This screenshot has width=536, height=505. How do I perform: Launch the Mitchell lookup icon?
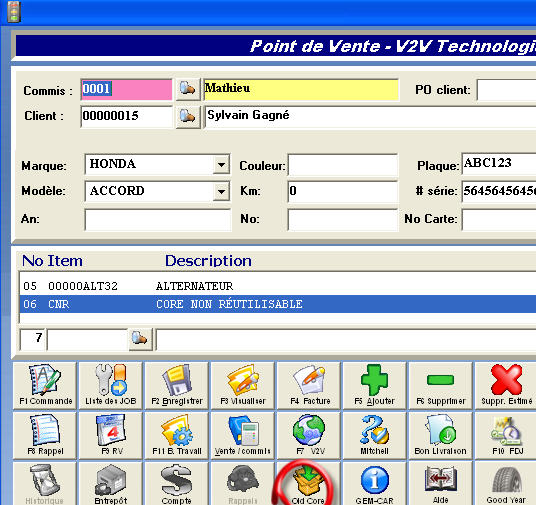coord(375,435)
